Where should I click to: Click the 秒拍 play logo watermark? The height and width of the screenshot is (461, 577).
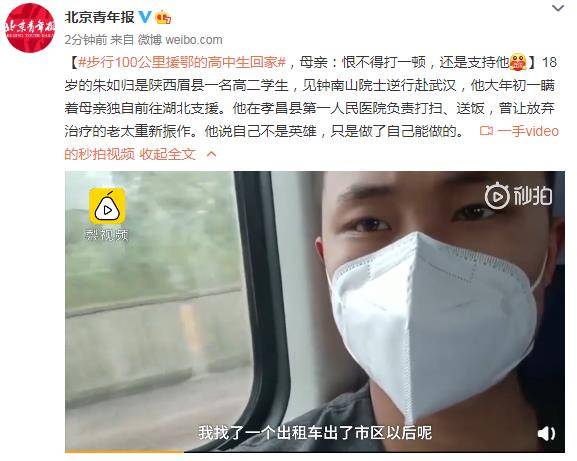click(x=518, y=196)
